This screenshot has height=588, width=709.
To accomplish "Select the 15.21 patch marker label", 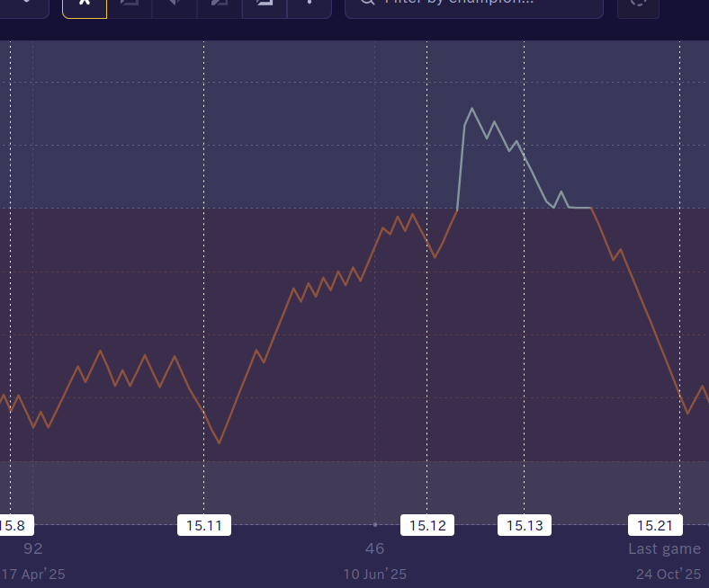I will point(655,525).
